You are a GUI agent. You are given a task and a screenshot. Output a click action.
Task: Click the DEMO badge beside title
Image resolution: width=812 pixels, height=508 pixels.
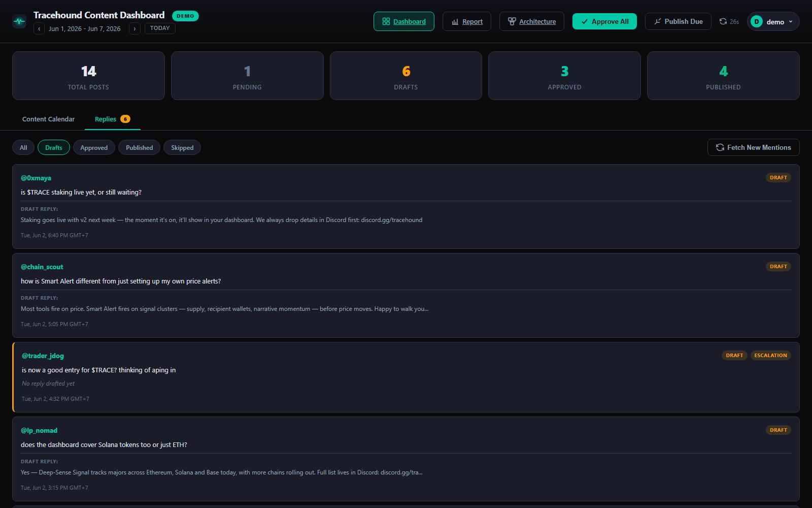point(185,16)
